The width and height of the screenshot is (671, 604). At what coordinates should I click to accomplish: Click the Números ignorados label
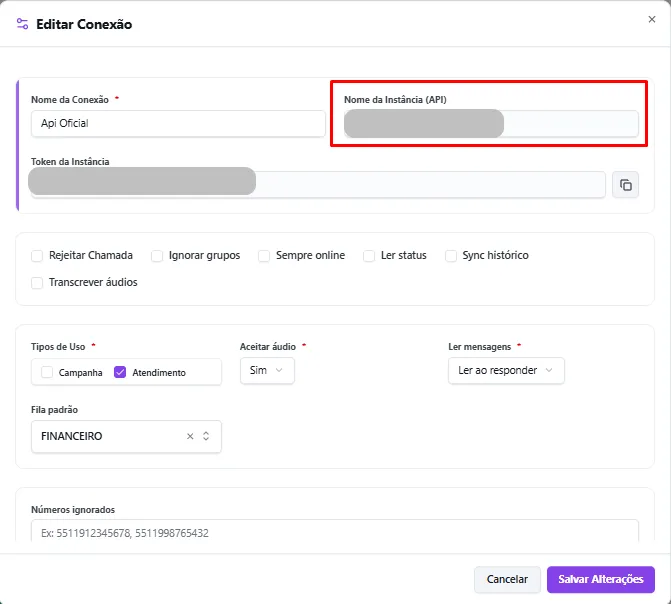(73, 510)
